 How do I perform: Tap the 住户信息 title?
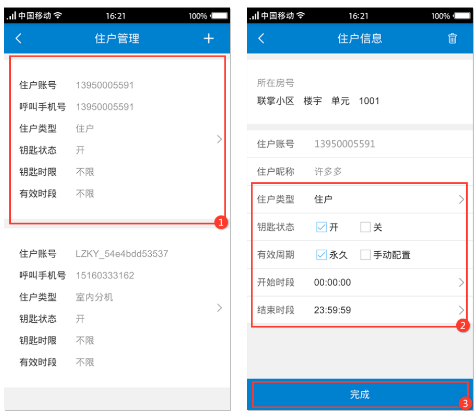pos(360,38)
